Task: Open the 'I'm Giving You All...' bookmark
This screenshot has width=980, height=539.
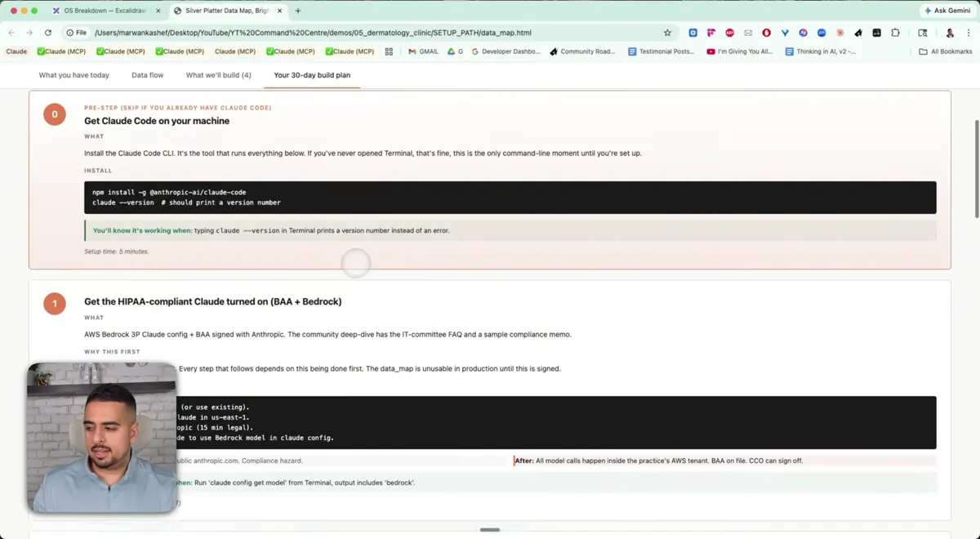Action: 740,51
